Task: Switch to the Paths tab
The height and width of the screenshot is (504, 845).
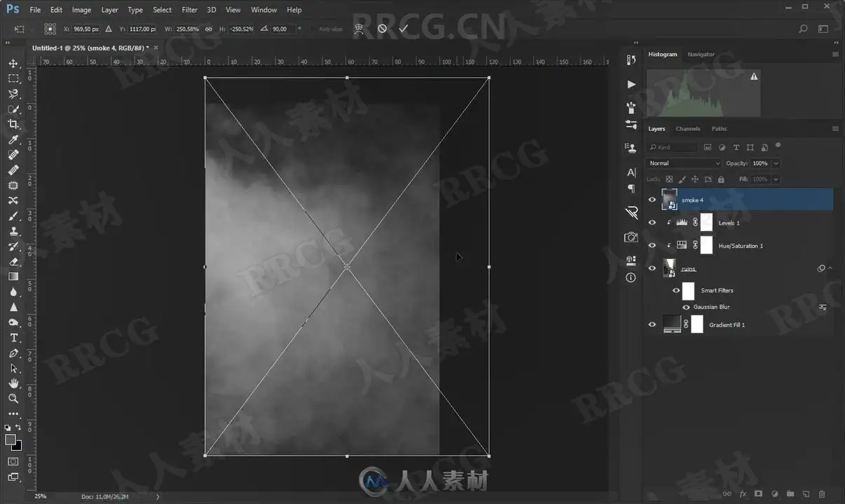Action: click(x=719, y=129)
